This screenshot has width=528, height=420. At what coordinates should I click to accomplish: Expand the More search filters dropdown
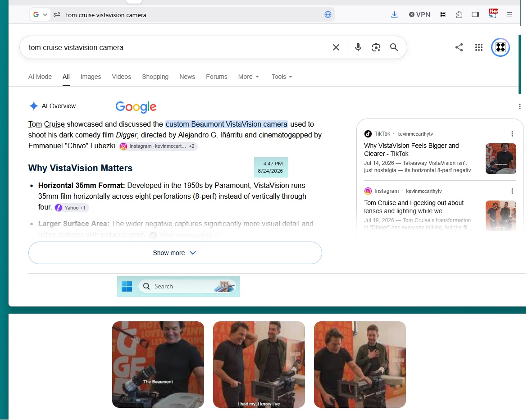[249, 77]
